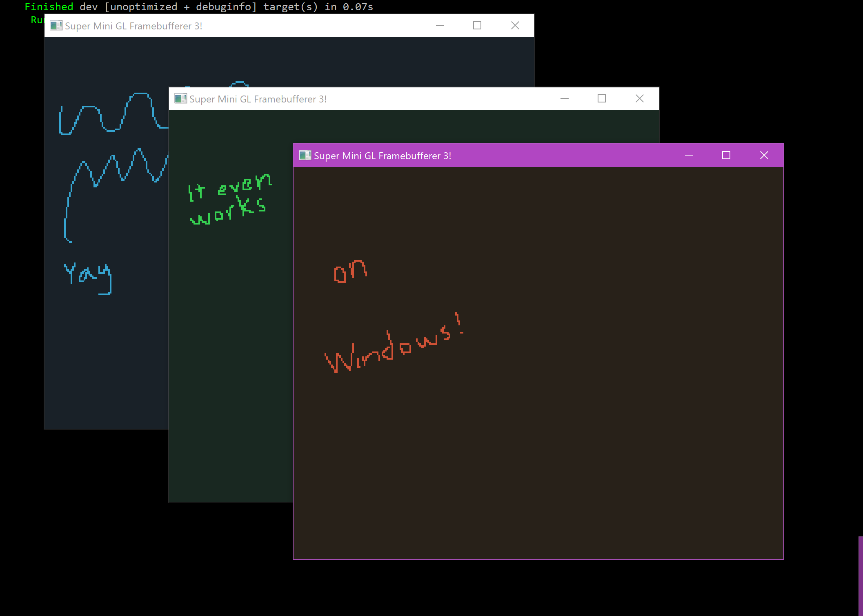
Task: Click app icon of middle green window
Action: 180,99
